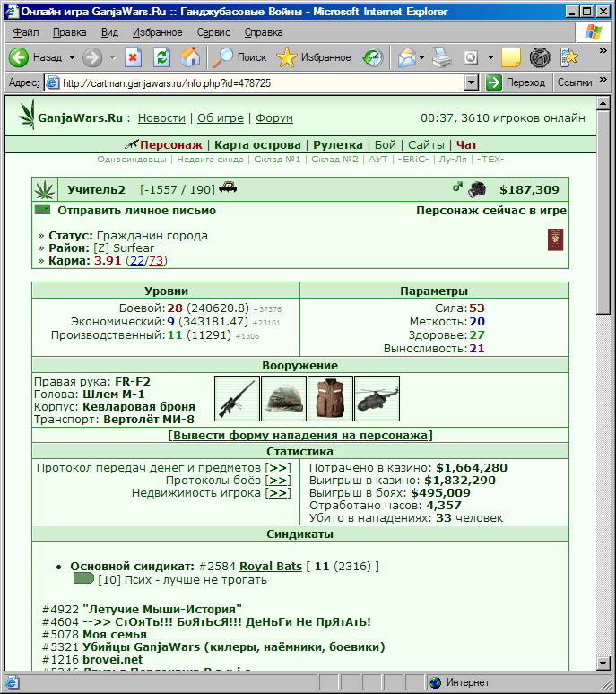Open the Back button history dropdown
This screenshot has width=616, height=694.
click(72, 57)
